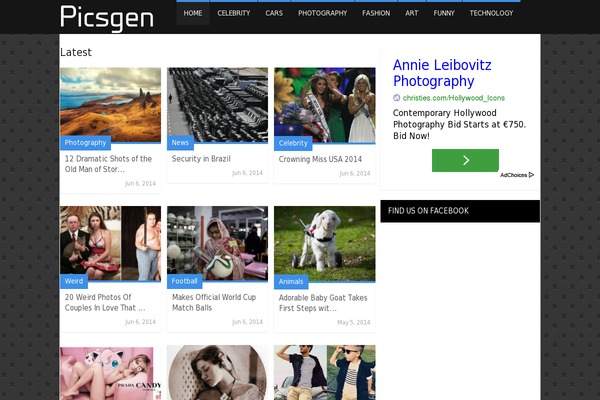Select the News category tag

click(180, 143)
